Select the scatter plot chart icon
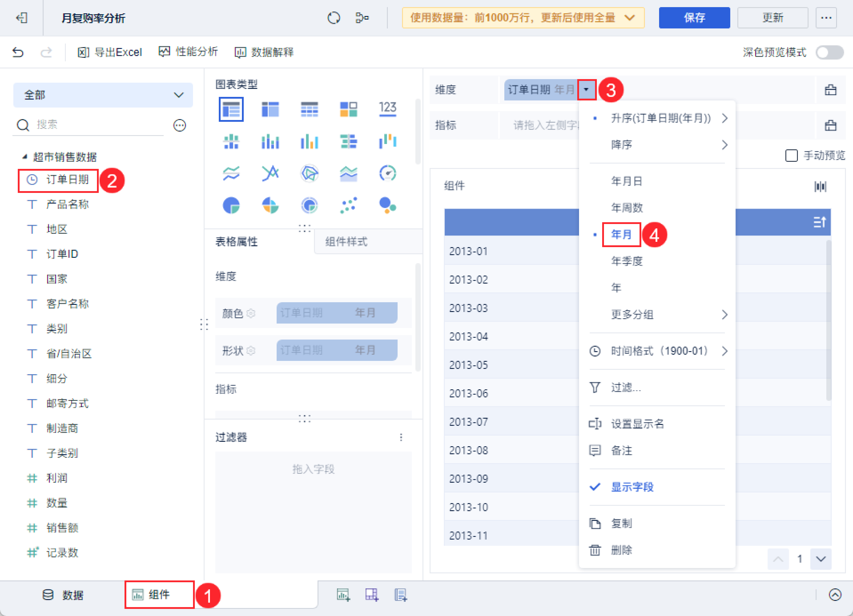 [348, 205]
